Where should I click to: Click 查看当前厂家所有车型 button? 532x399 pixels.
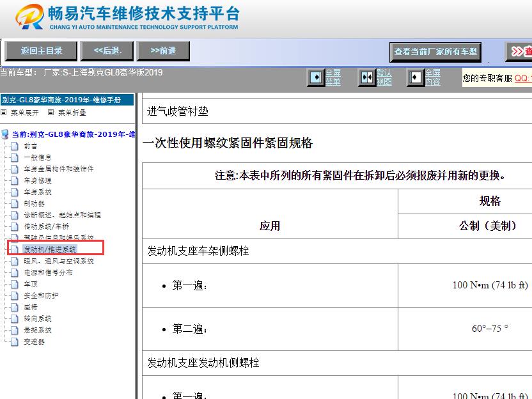coord(435,52)
